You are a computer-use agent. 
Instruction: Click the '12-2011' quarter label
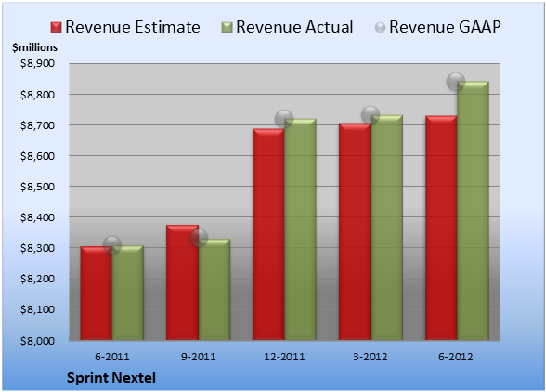click(284, 357)
